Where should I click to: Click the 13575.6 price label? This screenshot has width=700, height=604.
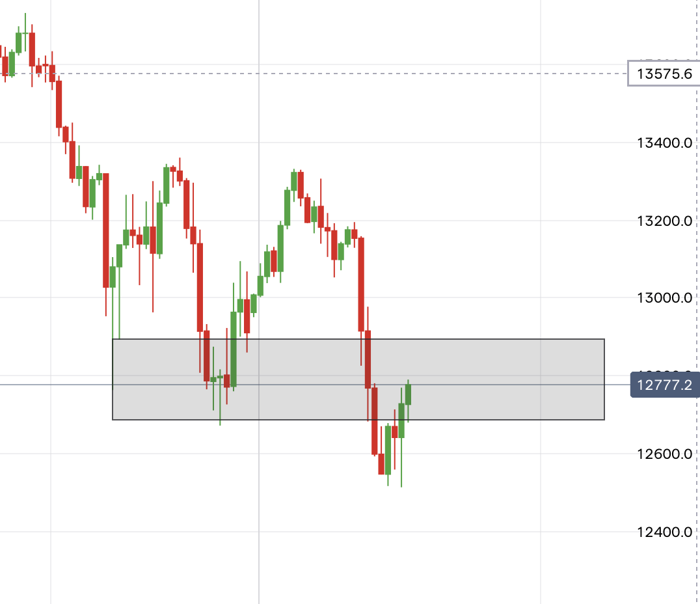pos(664,74)
